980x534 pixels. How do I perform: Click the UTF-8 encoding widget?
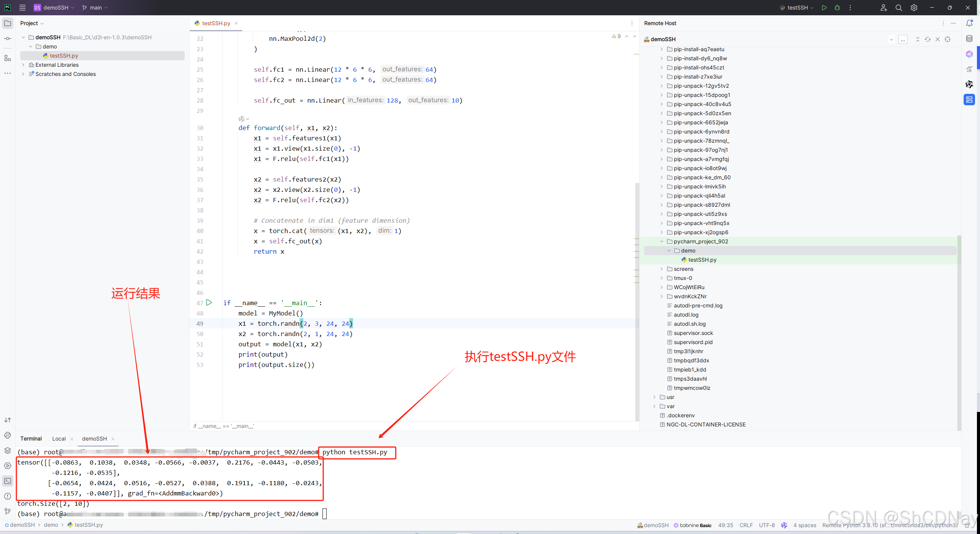click(767, 525)
